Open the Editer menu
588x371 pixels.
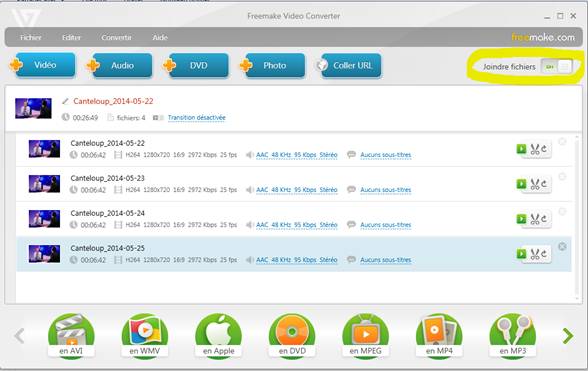click(71, 37)
